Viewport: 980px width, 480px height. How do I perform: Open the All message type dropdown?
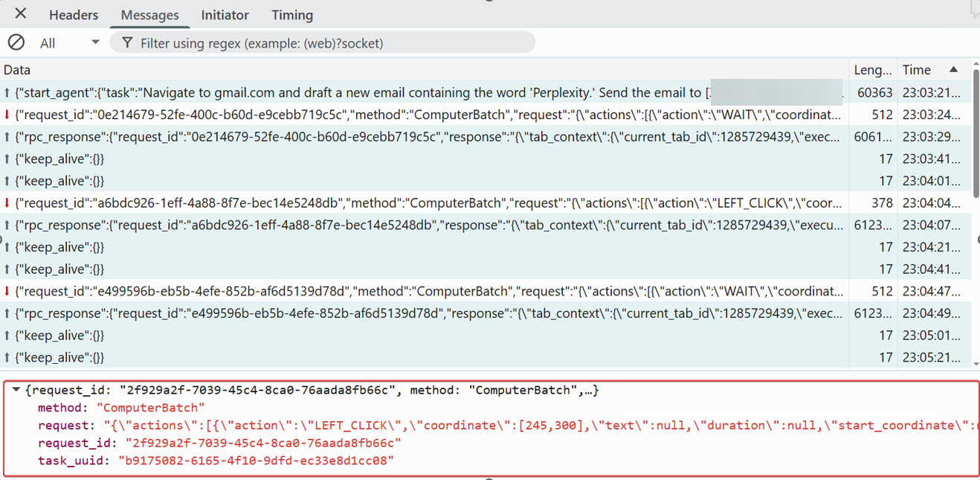click(69, 43)
